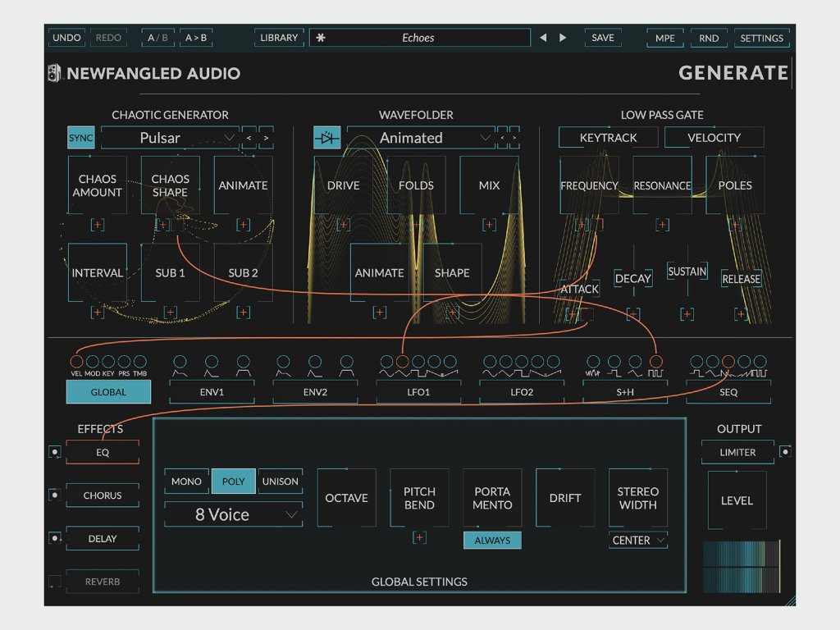
Task: Switch to the LFO1 modulation tab
Action: 418,392
